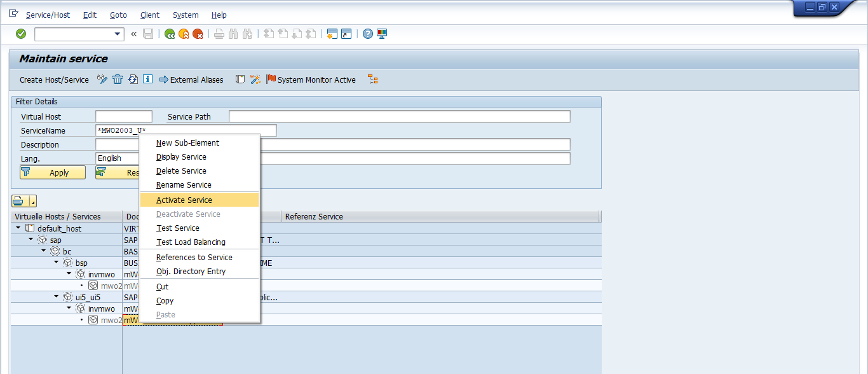Click the orange Exit icon in toolbar
The width and height of the screenshot is (868, 374).
(x=184, y=34)
